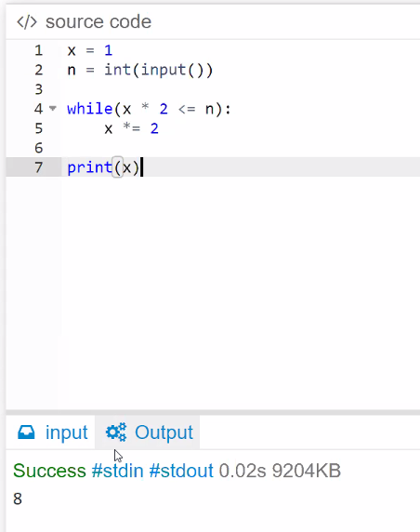Click the output value 8
Image resolution: width=420 pixels, height=532 pixels.
coord(18,499)
